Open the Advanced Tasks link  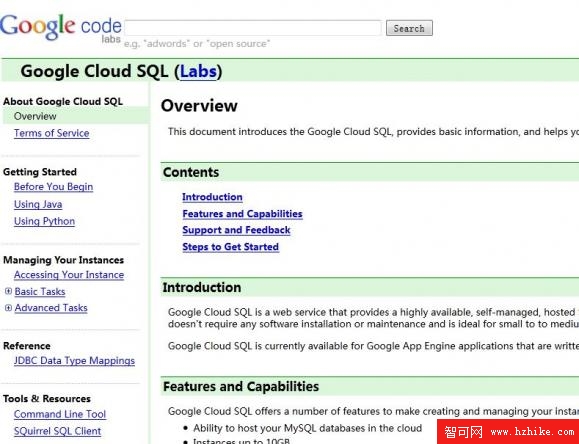[x=51, y=308]
